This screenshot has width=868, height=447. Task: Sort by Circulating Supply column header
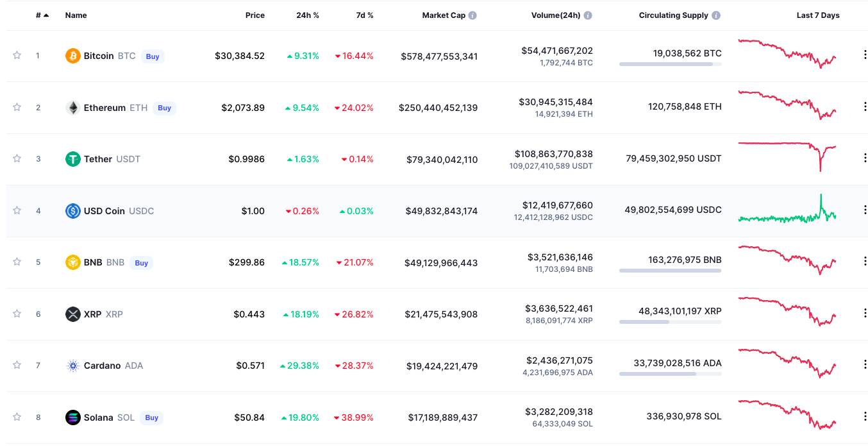tap(674, 15)
